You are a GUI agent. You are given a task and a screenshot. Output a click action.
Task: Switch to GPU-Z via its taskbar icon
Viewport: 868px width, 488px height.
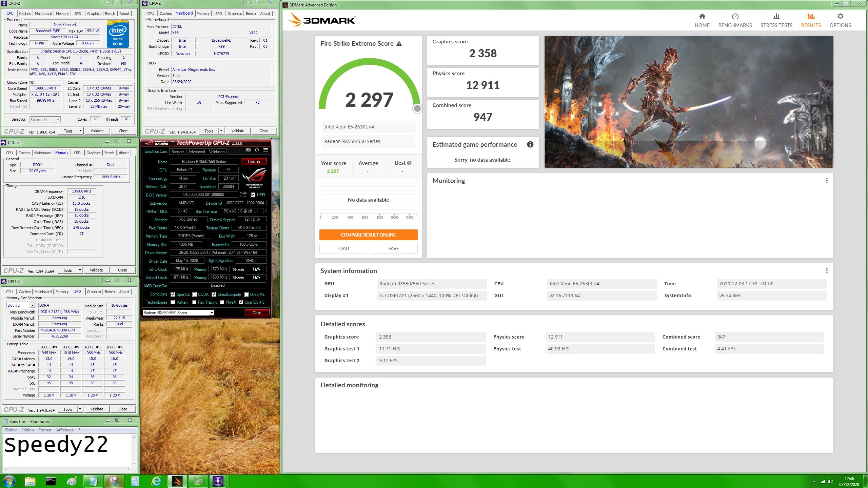pos(198,481)
